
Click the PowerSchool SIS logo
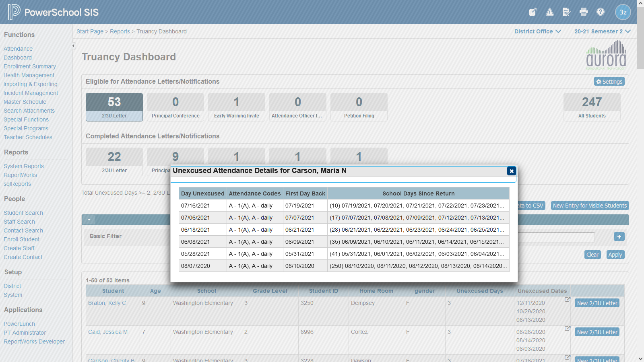[53, 12]
